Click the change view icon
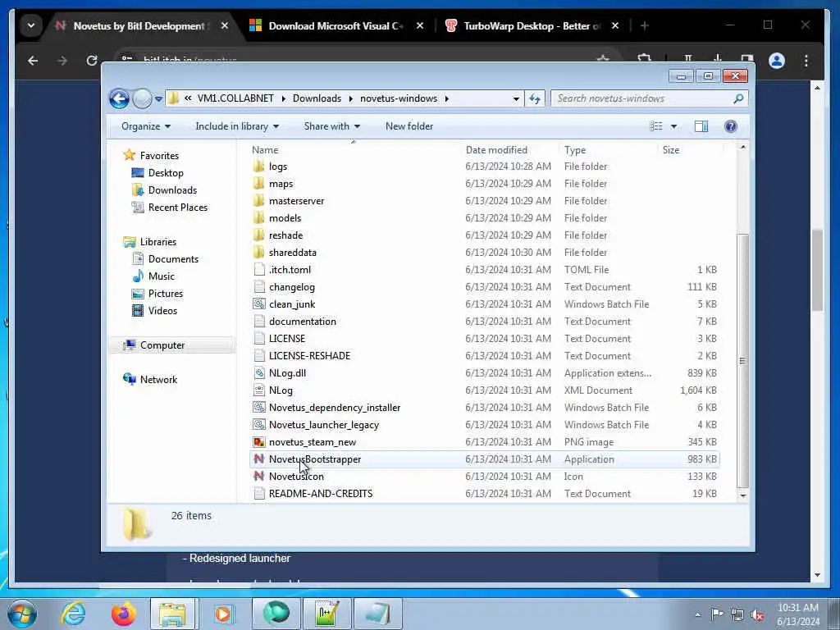 pyautogui.click(x=656, y=126)
